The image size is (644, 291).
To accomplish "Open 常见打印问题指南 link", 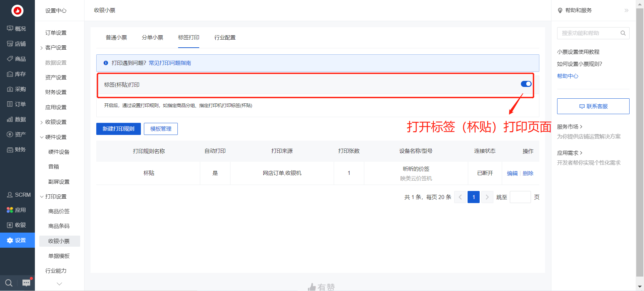I will click(x=170, y=63).
